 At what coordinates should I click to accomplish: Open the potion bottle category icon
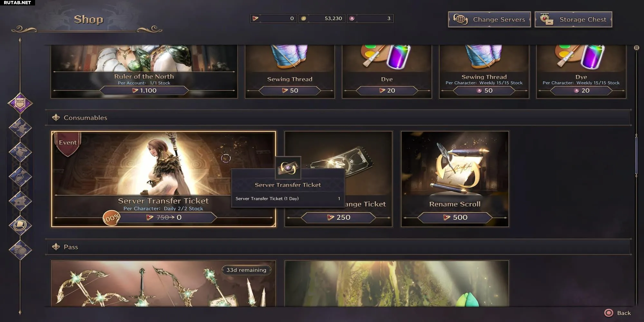pyautogui.click(x=20, y=176)
